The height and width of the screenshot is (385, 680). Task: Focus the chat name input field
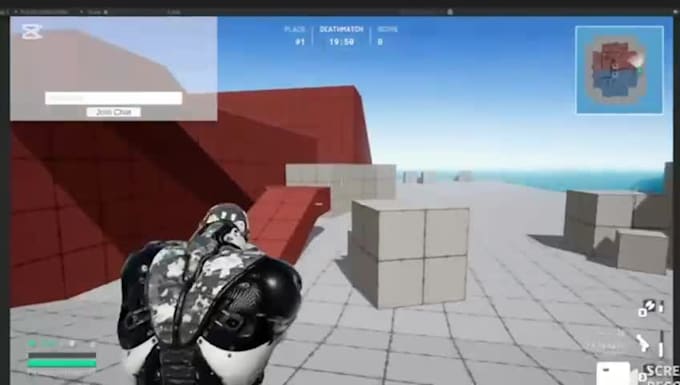tap(114, 98)
